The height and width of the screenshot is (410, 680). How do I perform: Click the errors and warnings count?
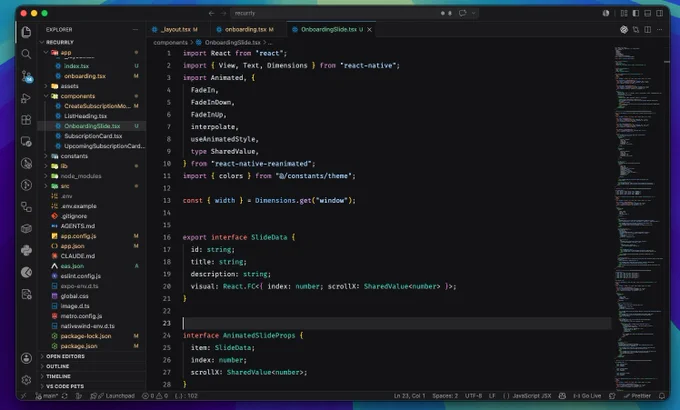pos(155,396)
